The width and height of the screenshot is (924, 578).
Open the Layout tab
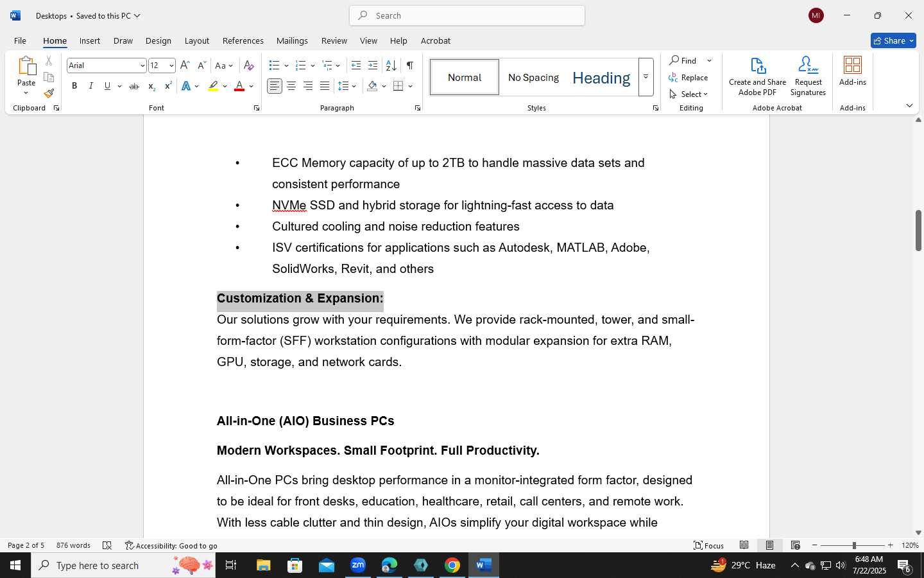pos(197,40)
